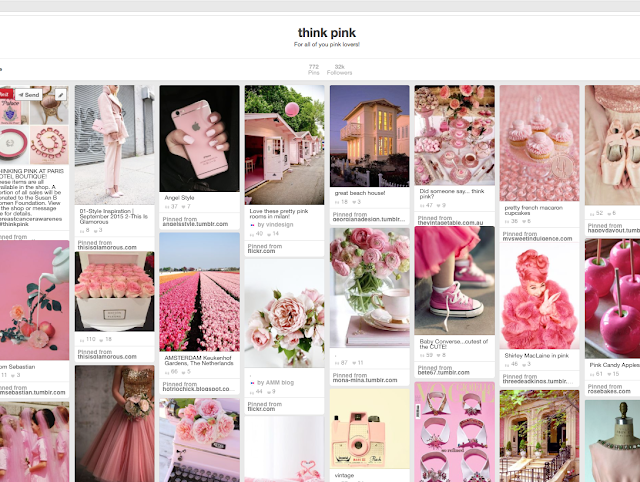The height and width of the screenshot is (482, 640).
Task: Open the french macaron cupcakes pin image
Action: click(x=539, y=143)
